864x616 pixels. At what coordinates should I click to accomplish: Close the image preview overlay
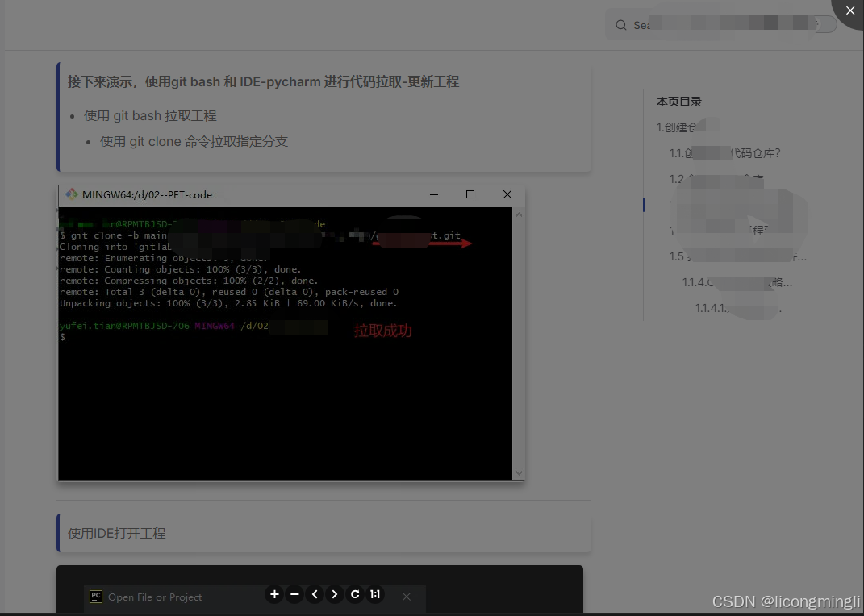850,11
